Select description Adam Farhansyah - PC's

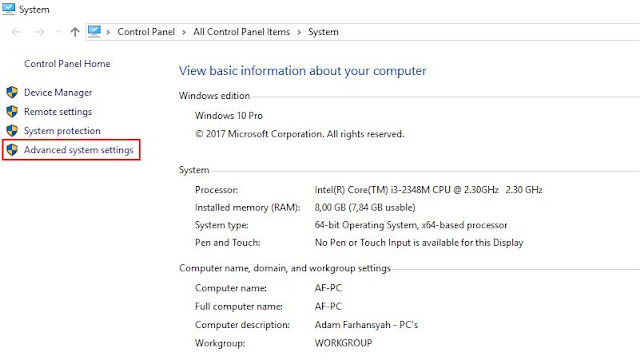point(366,325)
